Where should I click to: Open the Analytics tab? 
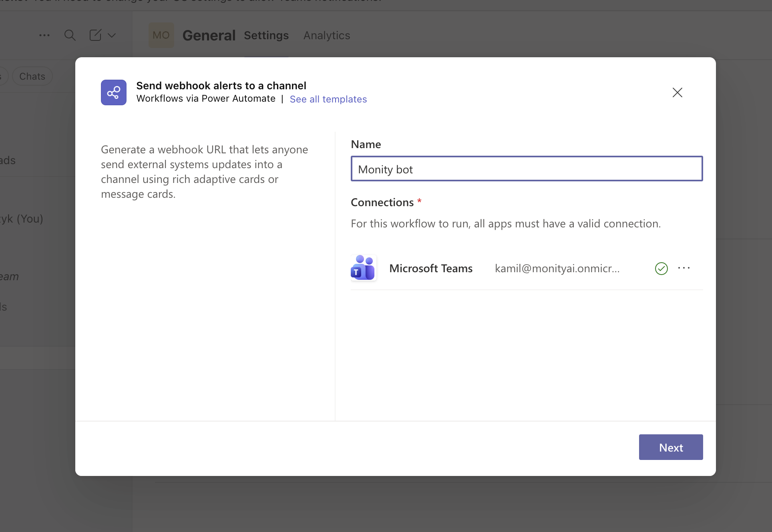(326, 36)
